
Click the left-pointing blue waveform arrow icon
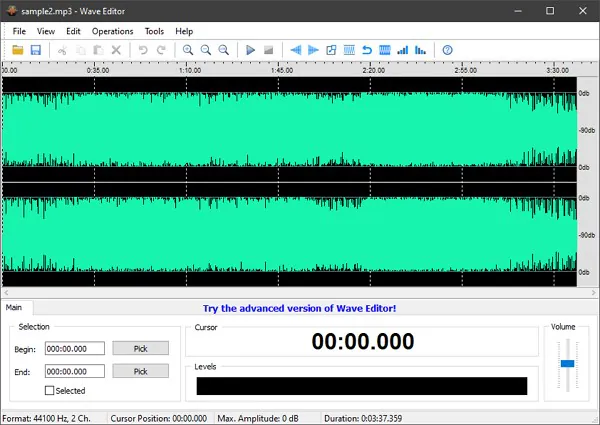(x=295, y=50)
